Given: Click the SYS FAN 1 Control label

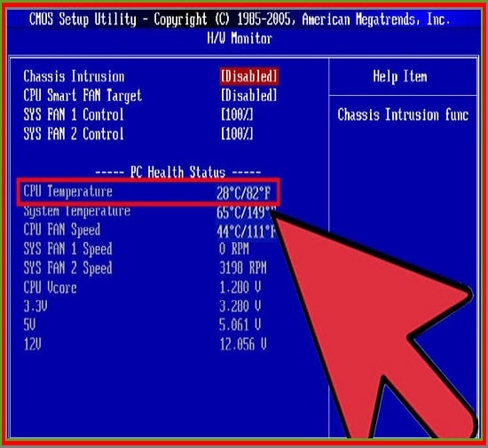Looking at the screenshot, I should [x=74, y=114].
